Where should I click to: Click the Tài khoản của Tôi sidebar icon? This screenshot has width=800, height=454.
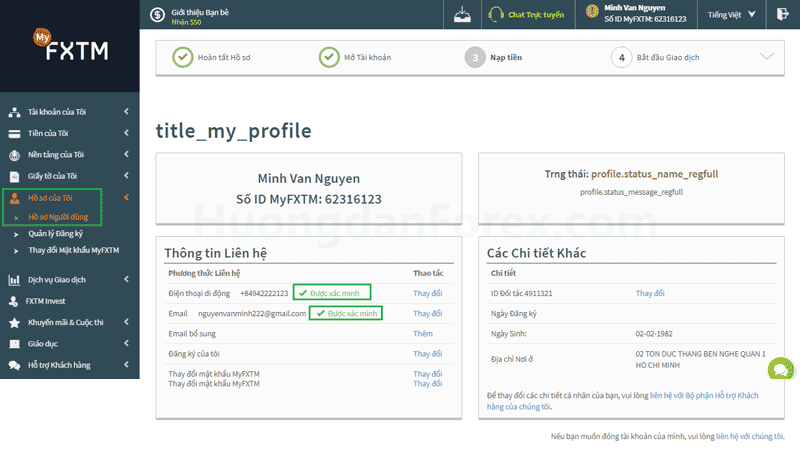14,112
